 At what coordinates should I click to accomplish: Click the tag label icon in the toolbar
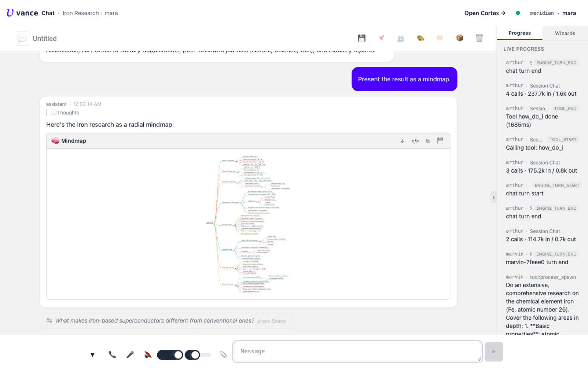(440, 38)
